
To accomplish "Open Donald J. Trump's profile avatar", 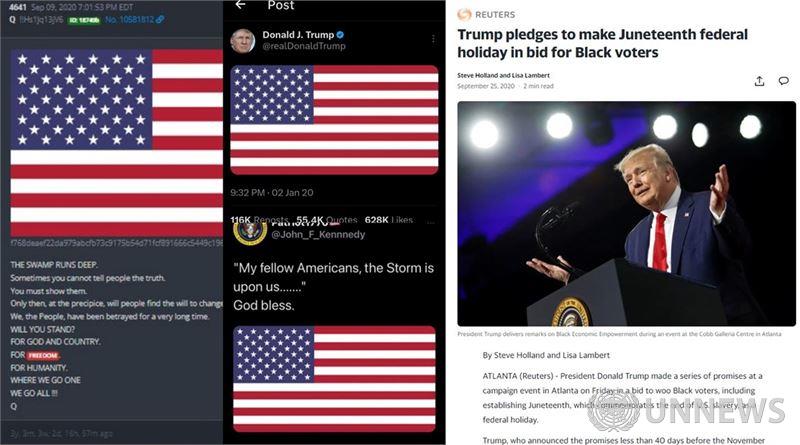I will point(242,41).
